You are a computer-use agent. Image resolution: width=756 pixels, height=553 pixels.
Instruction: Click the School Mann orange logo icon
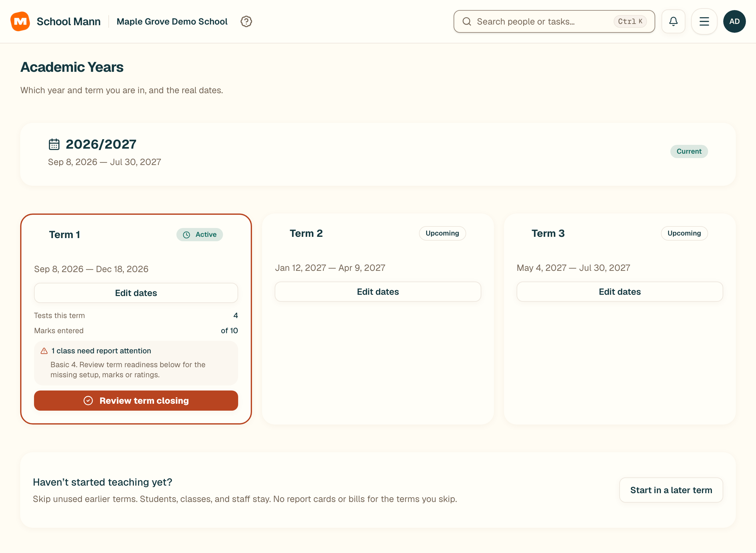(20, 21)
